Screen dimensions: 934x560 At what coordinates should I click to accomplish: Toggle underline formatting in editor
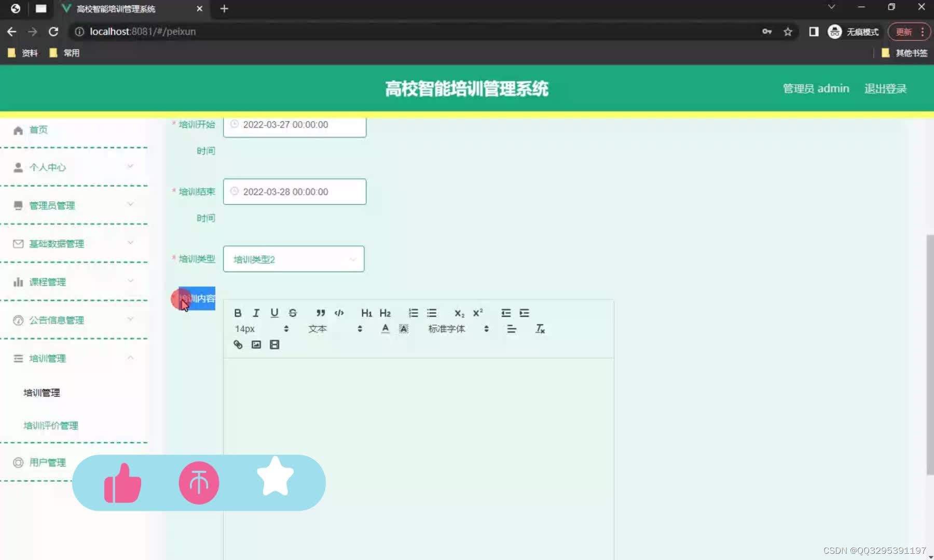coord(274,313)
